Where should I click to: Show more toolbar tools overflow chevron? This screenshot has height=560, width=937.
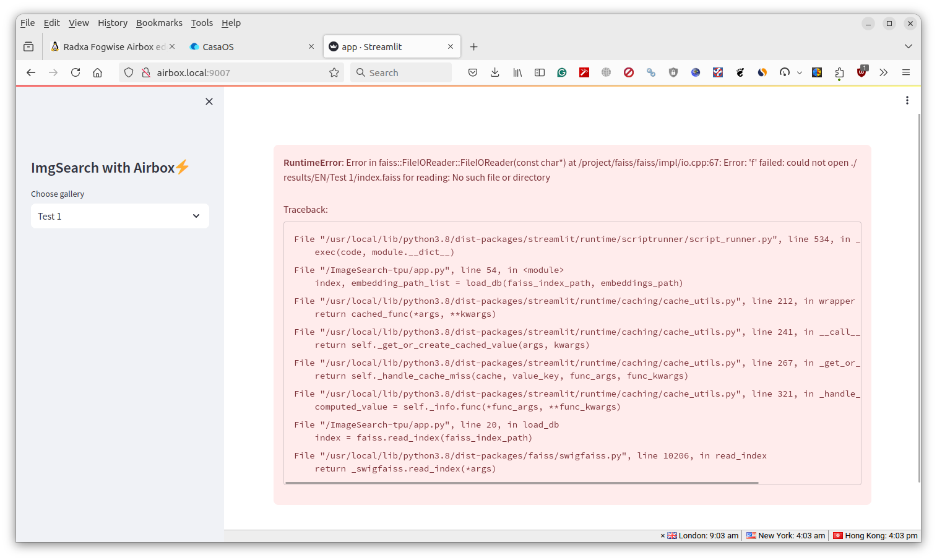click(884, 72)
